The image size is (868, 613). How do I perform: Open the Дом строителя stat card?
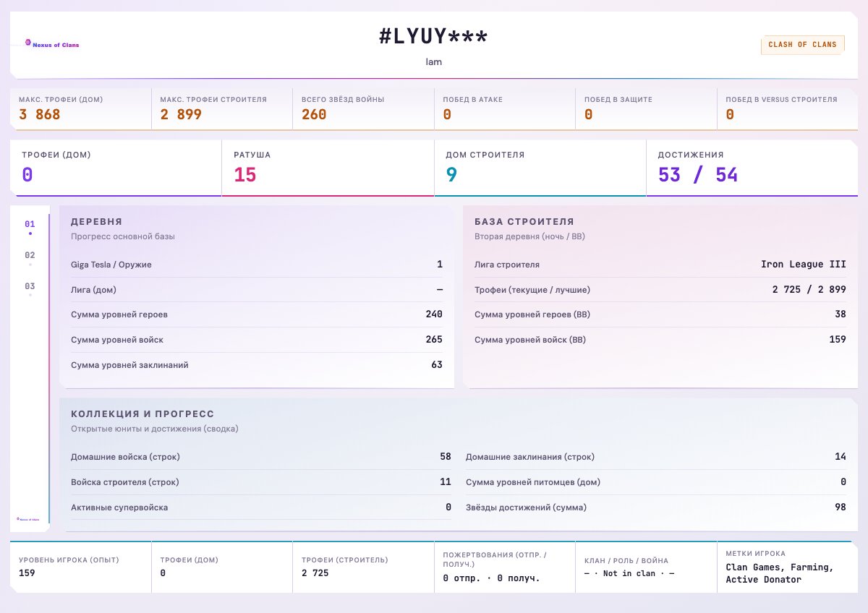pyautogui.click(x=540, y=168)
